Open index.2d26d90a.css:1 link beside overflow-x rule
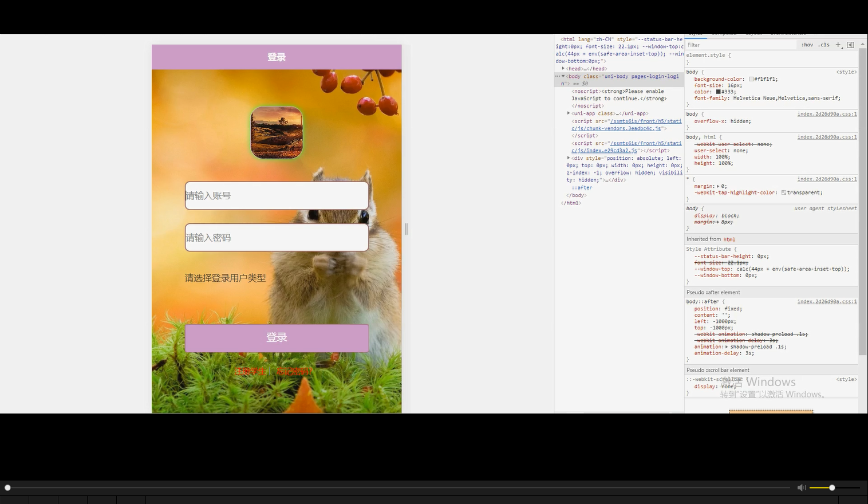Screen dimensions: 868x504 click(827, 114)
